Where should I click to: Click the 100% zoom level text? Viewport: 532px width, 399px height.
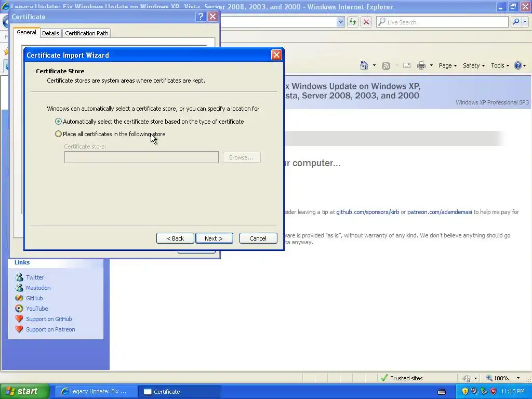point(501,378)
